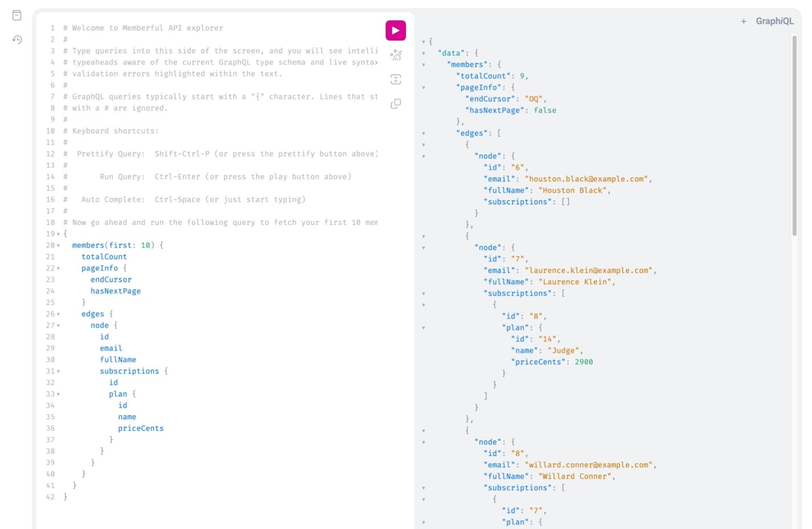
Task: Merge fragments into the query
Action: (x=395, y=79)
